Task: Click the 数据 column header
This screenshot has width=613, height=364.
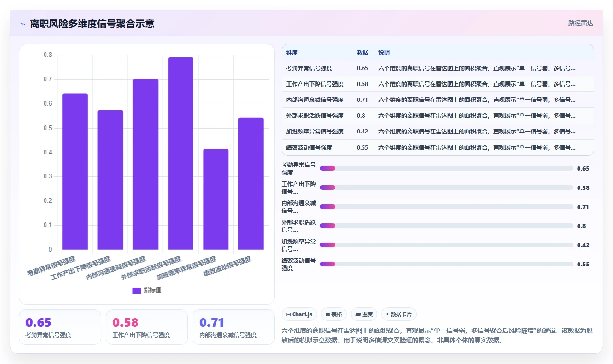Action: pos(363,53)
